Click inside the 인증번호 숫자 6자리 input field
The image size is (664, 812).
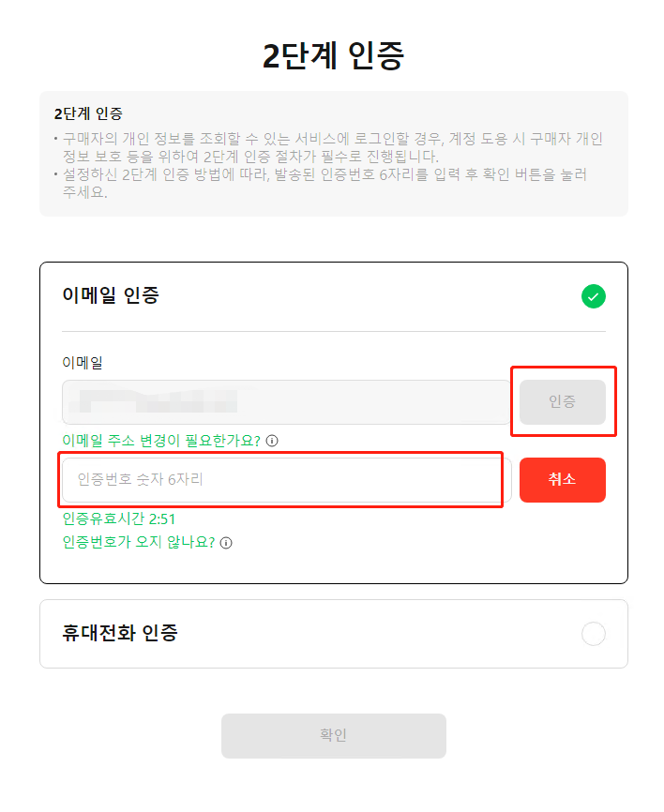[x=279, y=479]
